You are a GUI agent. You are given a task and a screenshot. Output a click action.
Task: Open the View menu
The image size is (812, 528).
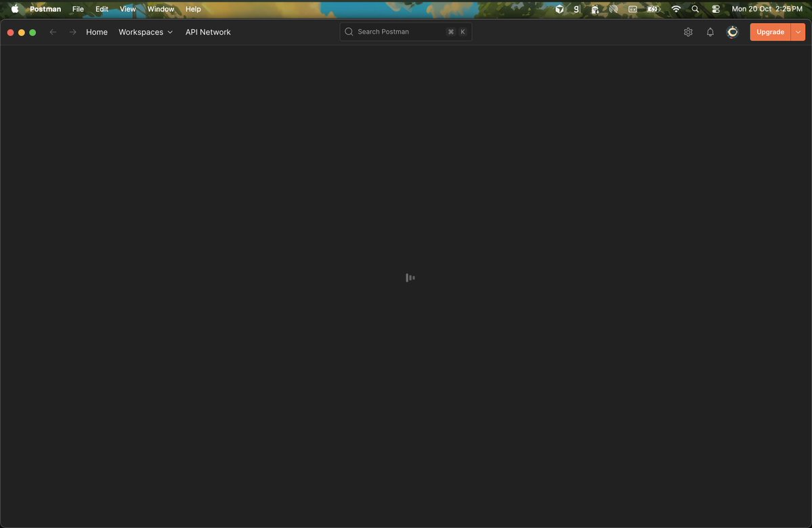coord(127,9)
